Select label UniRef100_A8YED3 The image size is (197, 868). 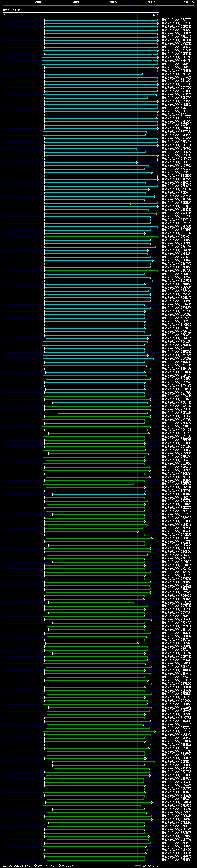(177, 410)
